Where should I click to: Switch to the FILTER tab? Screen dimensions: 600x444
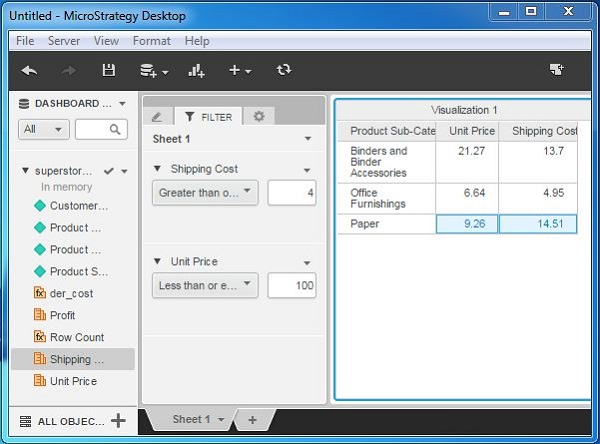point(208,116)
